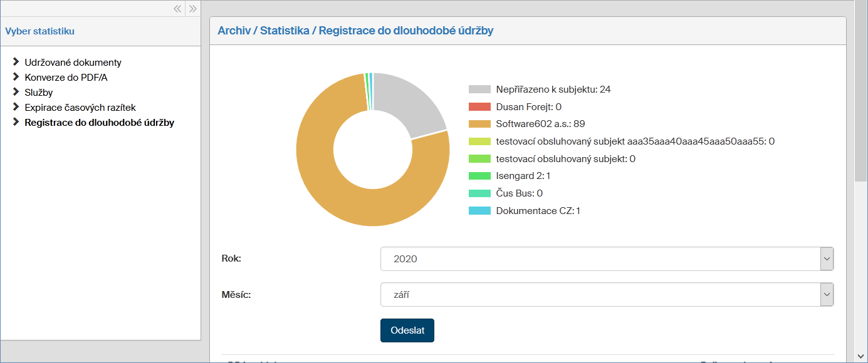Collapse sidebar with double left chevron

[177, 9]
